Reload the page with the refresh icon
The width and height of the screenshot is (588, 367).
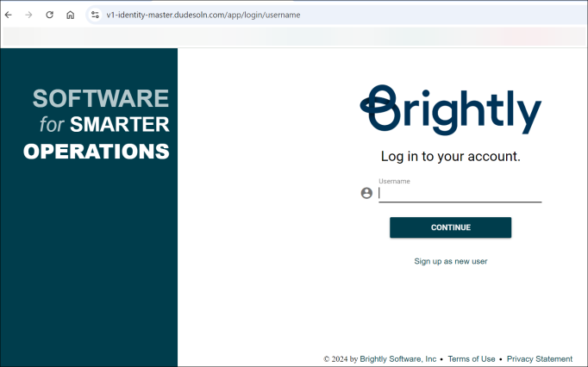point(49,15)
